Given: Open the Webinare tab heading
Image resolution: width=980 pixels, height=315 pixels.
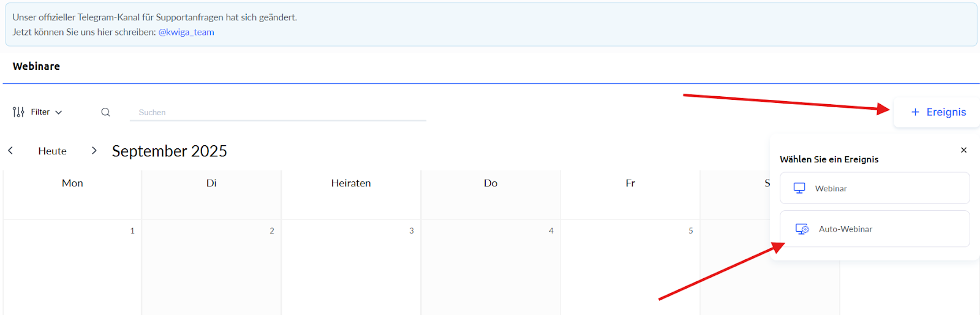Looking at the screenshot, I should pos(36,66).
